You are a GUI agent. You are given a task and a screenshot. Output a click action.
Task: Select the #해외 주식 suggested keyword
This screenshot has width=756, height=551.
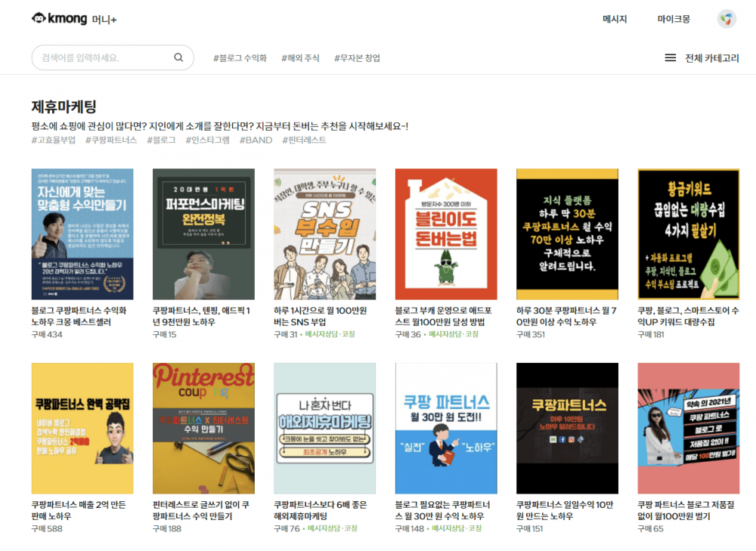point(300,58)
